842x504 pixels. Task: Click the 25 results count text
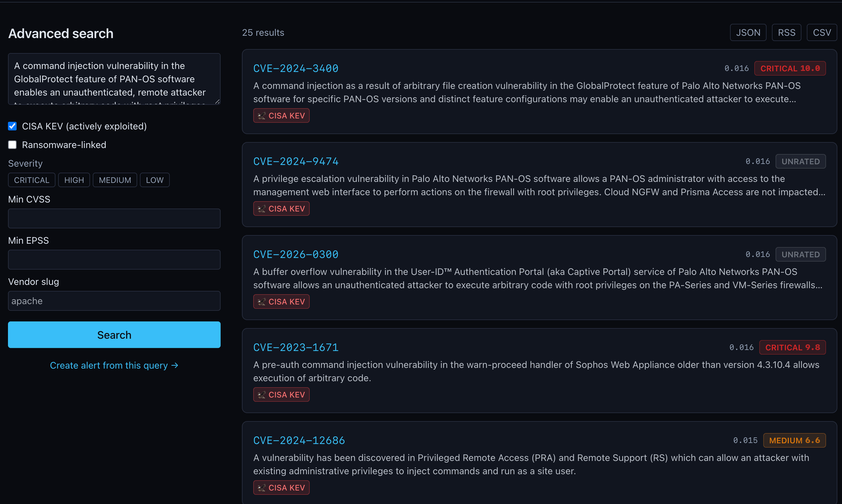263,33
